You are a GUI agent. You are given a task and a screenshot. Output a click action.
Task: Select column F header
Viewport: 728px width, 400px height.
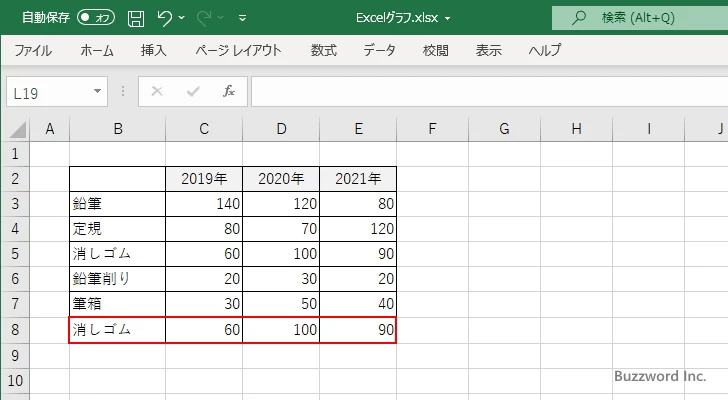tap(432, 129)
